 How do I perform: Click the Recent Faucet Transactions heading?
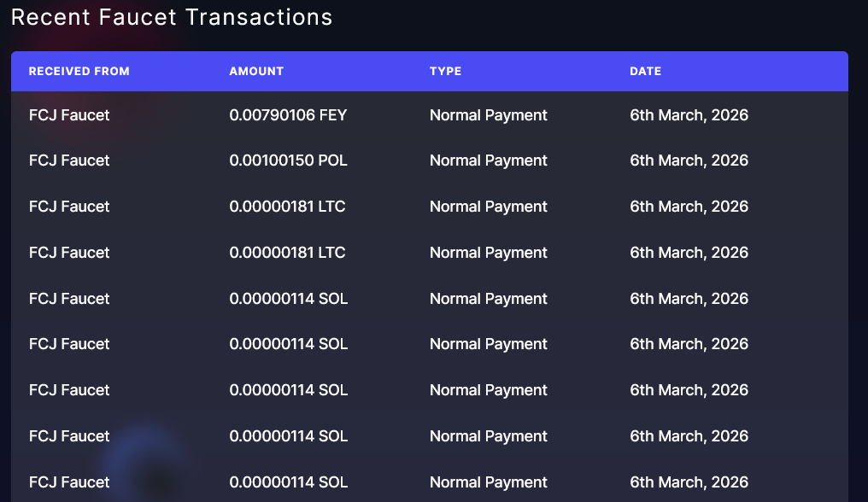[x=172, y=17]
